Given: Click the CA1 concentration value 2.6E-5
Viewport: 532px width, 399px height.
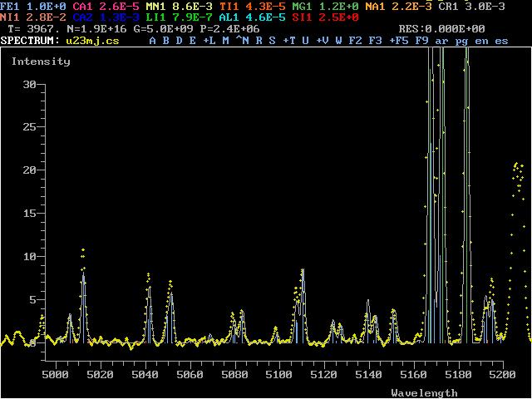Looking at the screenshot, I should coord(119,6).
